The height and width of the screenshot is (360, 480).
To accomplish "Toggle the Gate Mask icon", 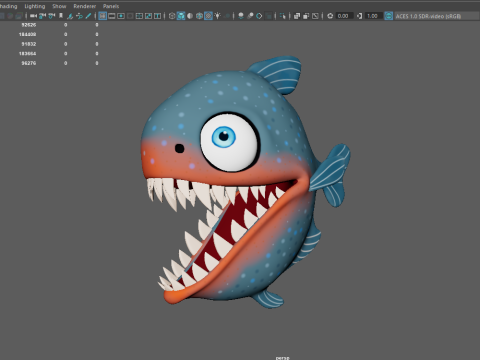I will [x=130, y=16].
